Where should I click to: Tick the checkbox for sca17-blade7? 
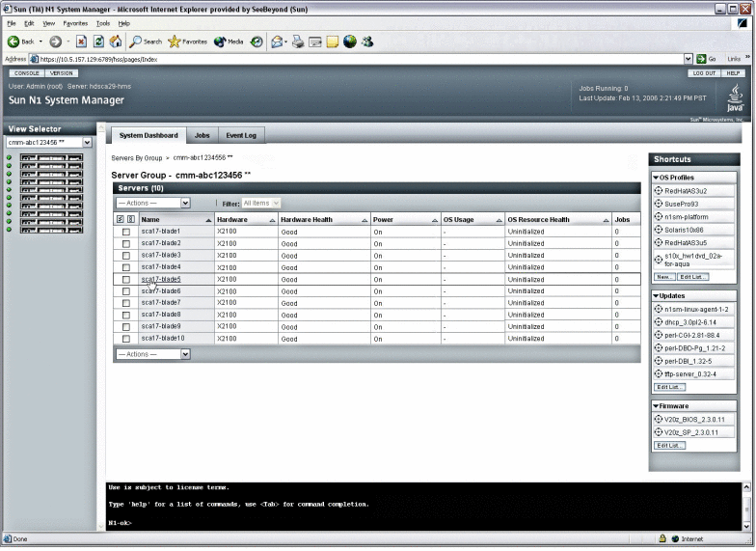click(126, 303)
